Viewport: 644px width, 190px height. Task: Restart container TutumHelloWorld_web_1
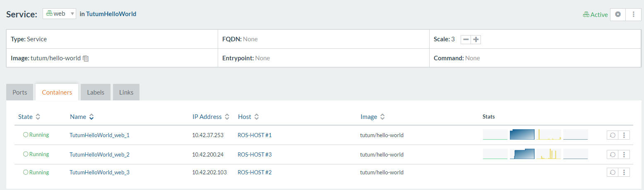coord(613,135)
